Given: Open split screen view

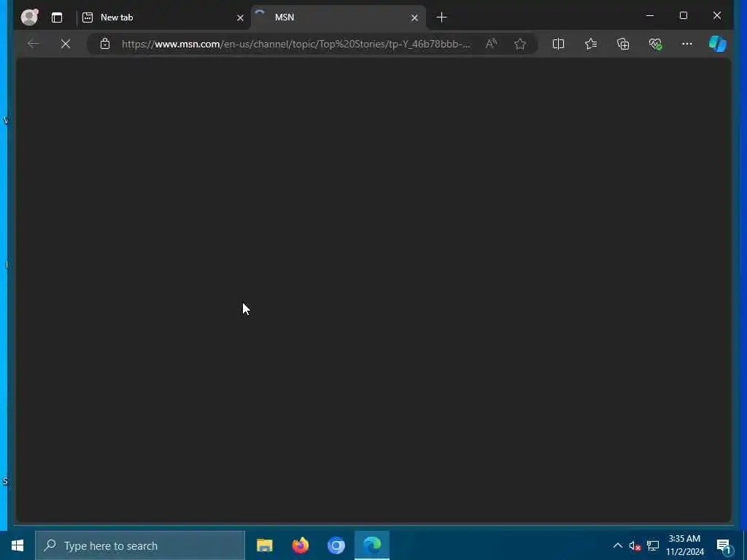Looking at the screenshot, I should click(x=558, y=44).
